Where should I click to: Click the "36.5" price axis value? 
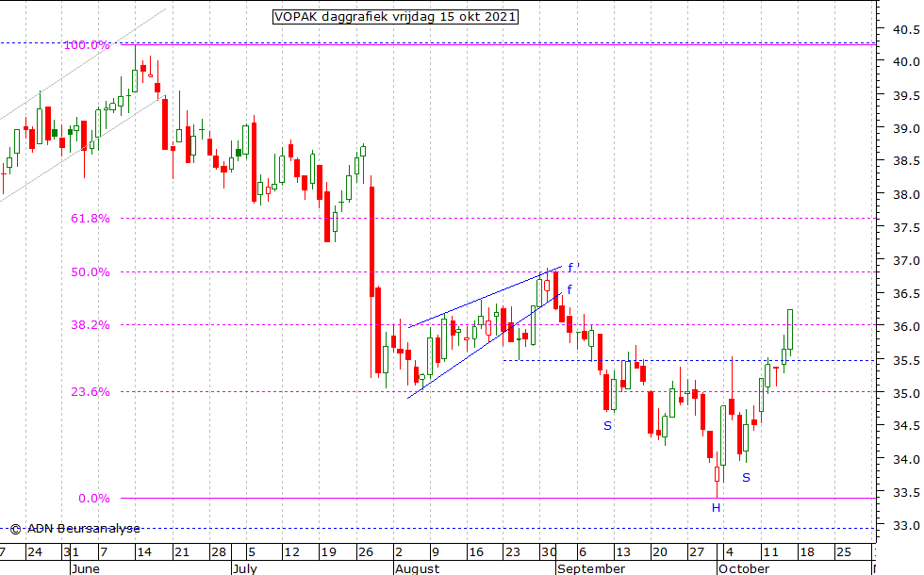pos(906,293)
